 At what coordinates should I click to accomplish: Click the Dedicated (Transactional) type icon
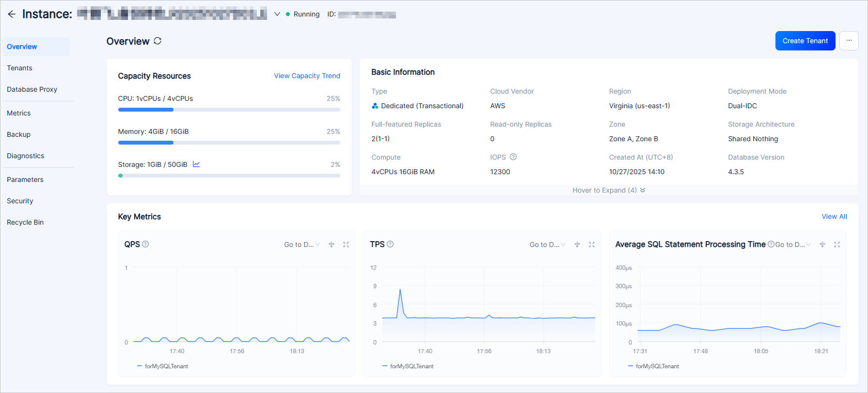375,106
